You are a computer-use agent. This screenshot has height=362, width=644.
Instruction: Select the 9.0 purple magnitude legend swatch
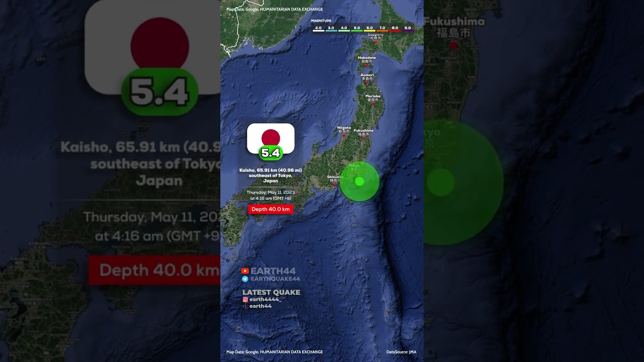[408, 31]
